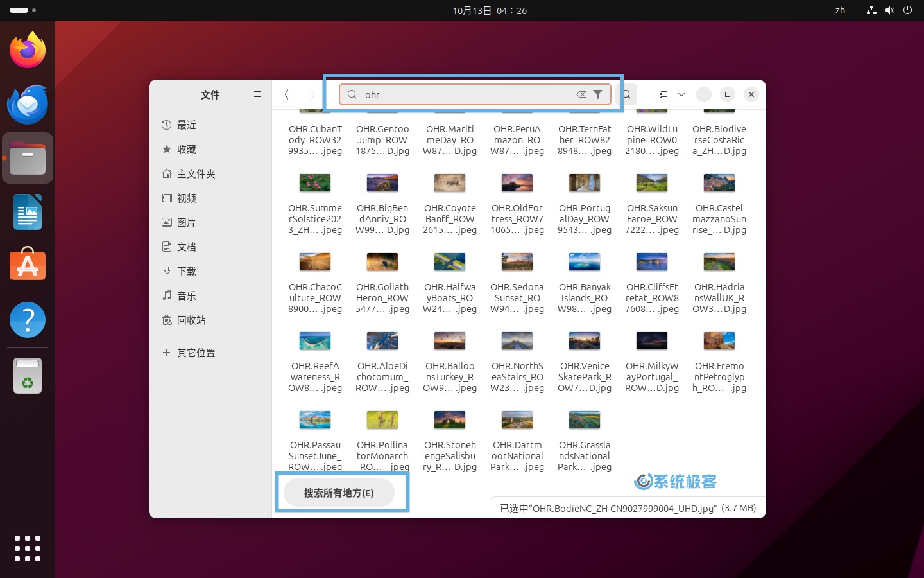The width and height of the screenshot is (924, 578).
Task: Select OHR.PortugalDay image thumbnail
Action: point(585,183)
